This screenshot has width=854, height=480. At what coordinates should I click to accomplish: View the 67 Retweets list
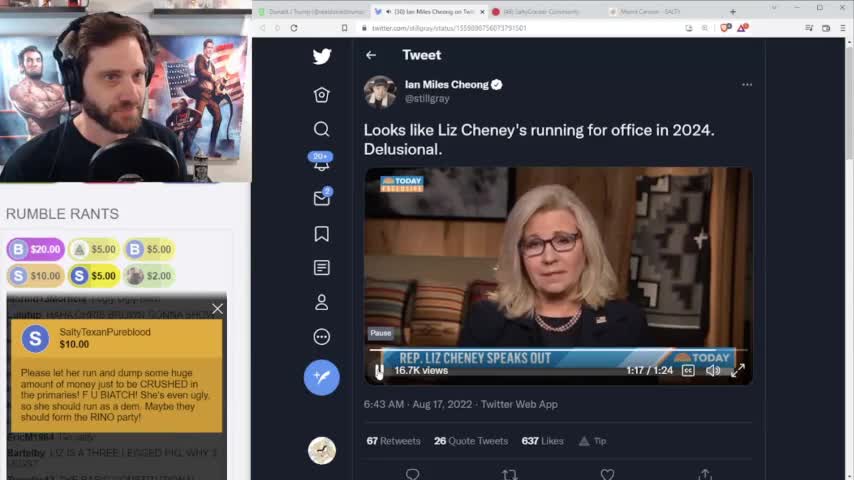click(393, 441)
